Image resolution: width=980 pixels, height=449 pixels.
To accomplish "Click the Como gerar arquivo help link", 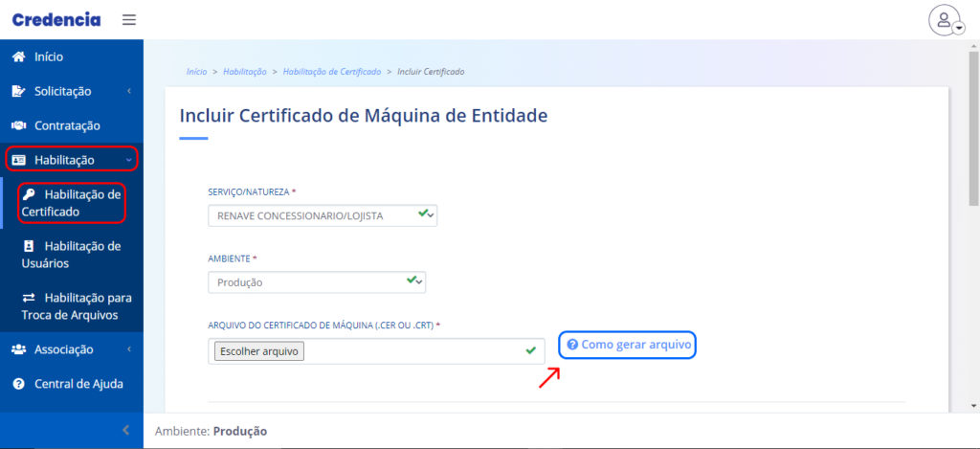I will point(627,345).
